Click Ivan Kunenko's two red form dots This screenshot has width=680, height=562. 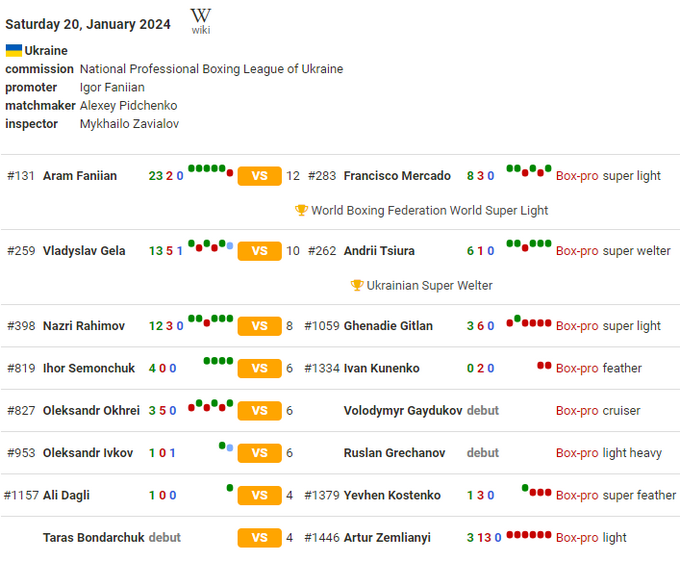544,366
